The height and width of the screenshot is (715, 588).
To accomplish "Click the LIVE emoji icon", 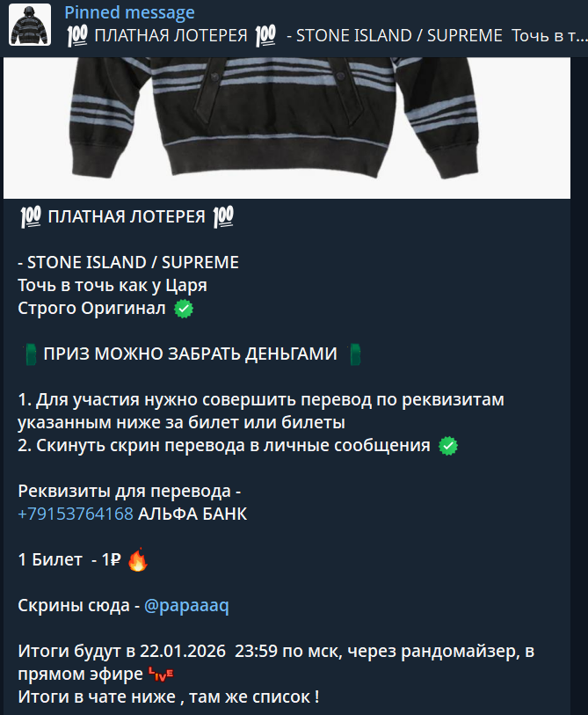I will coord(161,674).
